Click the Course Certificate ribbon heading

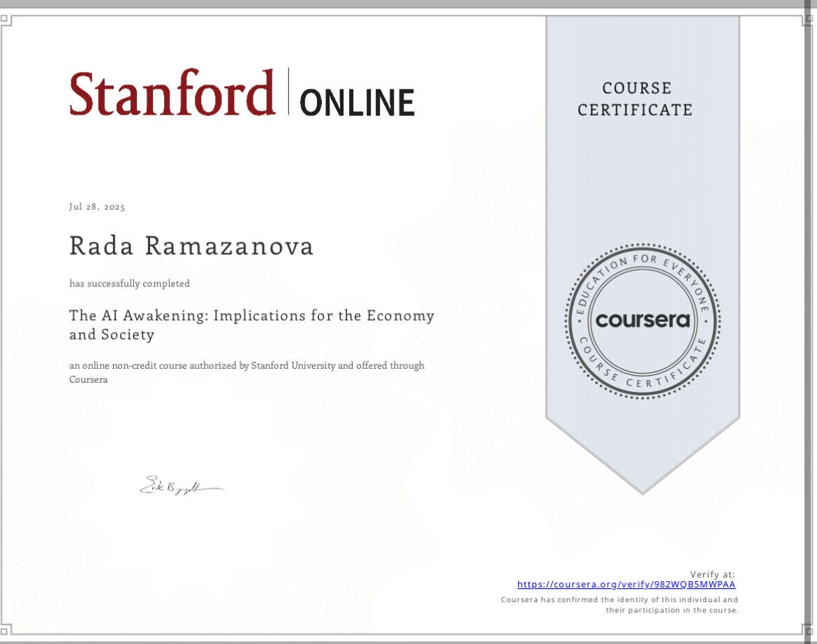pyautogui.click(x=635, y=99)
